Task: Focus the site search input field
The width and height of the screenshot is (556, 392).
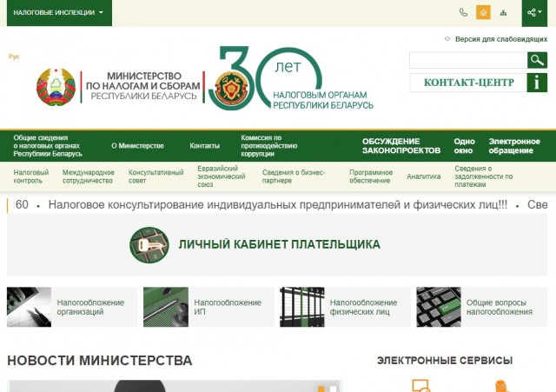Action: 468,60
